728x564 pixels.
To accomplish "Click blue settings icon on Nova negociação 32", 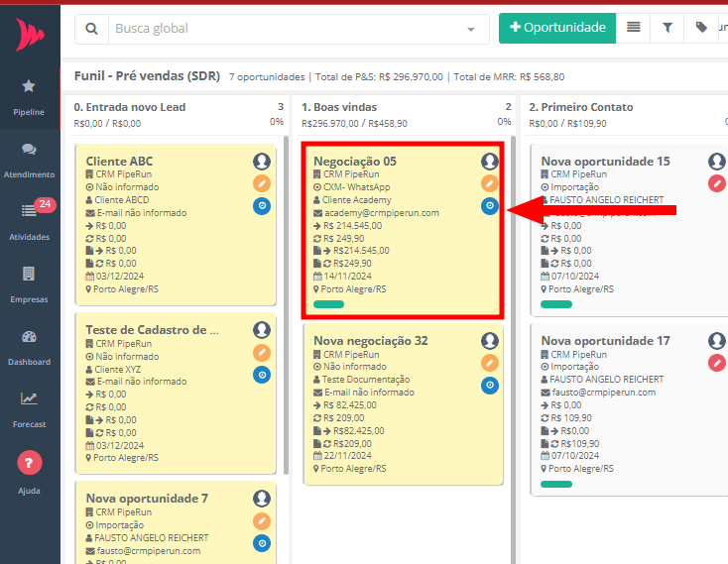I will (x=490, y=386).
